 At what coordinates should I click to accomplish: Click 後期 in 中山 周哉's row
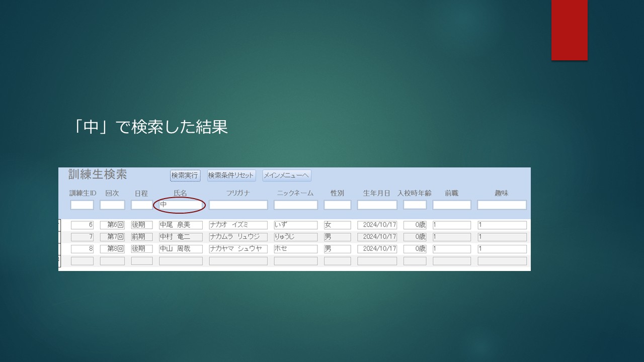point(142,249)
